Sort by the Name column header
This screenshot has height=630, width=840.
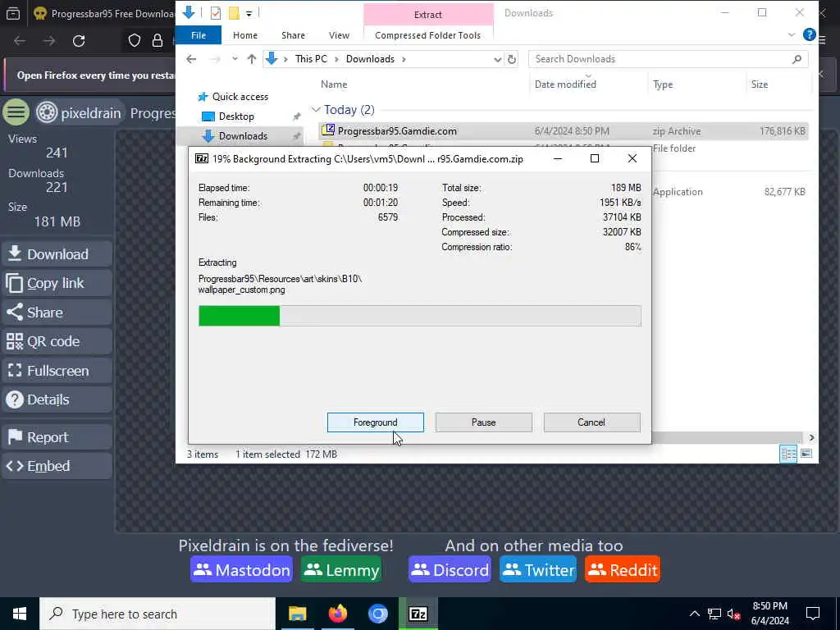click(x=334, y=84)
